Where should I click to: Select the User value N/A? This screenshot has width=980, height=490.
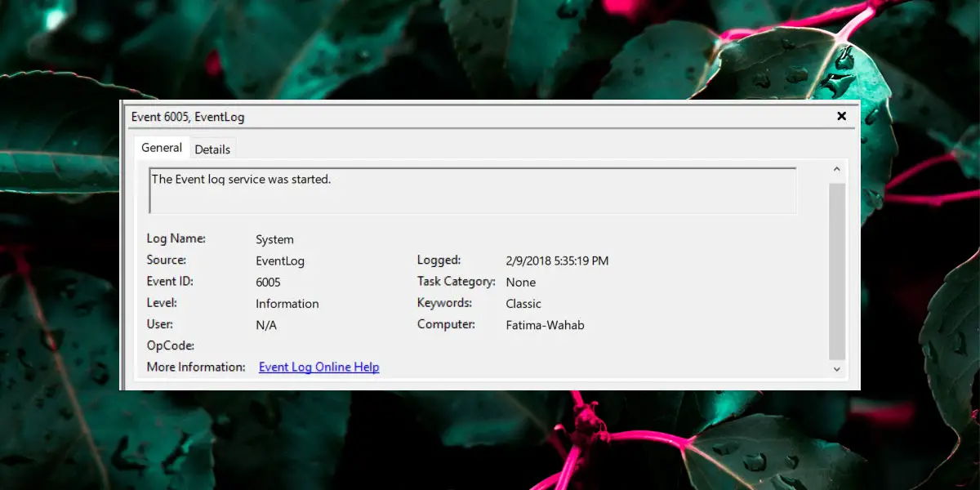(266, 324)
